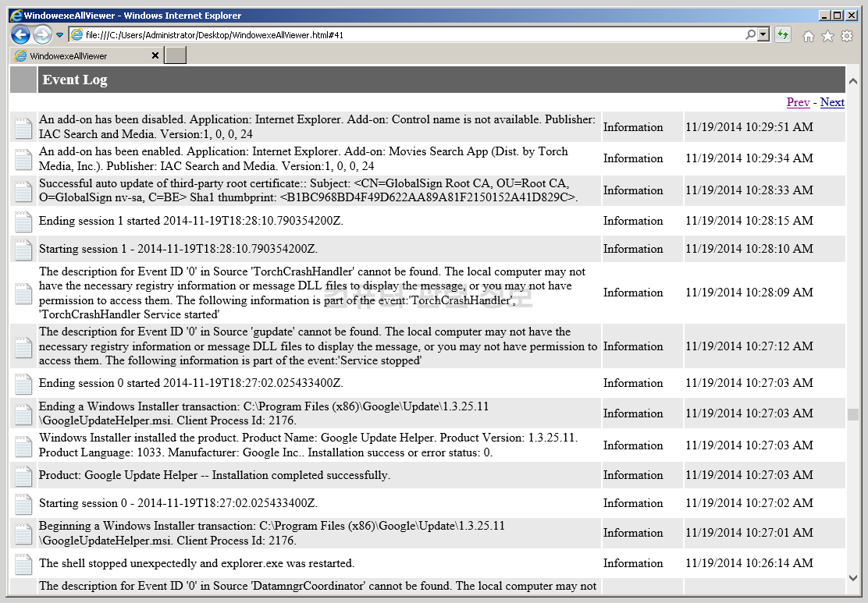Click document icon for gupdate Service stopped event
Screen dimensions: 868x603
pos(23,347)
